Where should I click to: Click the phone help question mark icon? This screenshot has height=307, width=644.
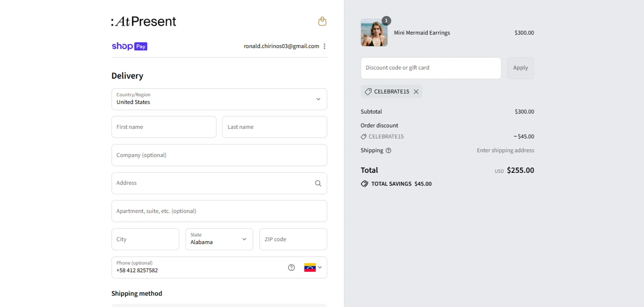coord(292,267)
